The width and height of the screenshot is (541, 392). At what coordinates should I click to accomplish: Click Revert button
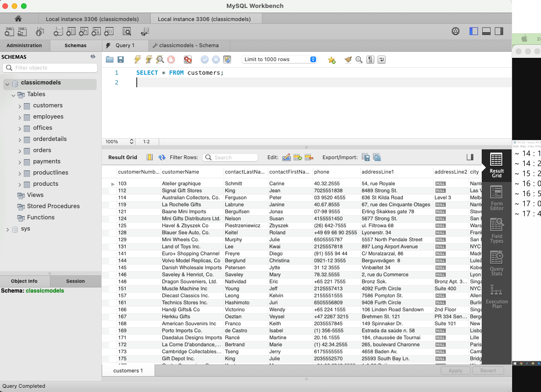click(488, 371)
